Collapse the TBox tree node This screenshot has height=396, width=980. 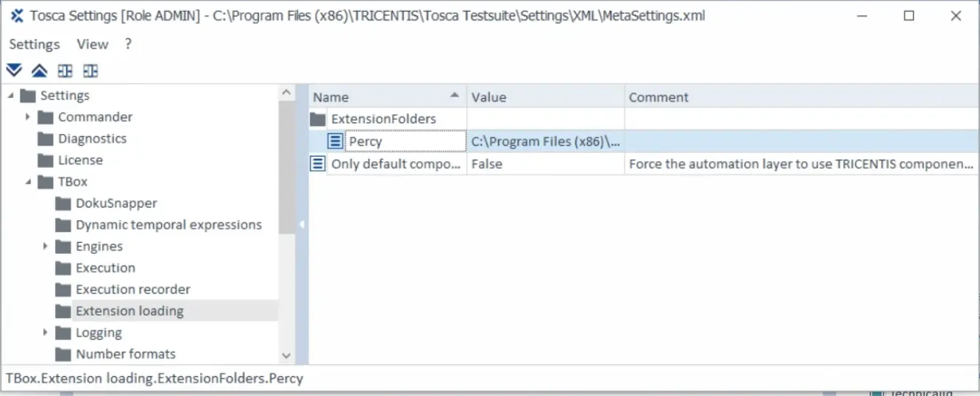tap(28, 182)
